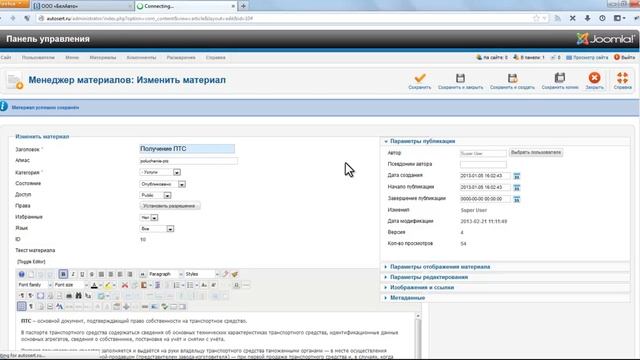Open the Пользователи menu
Image resolution: width=640 pixels, height=360 pixels.
[38, 58]
